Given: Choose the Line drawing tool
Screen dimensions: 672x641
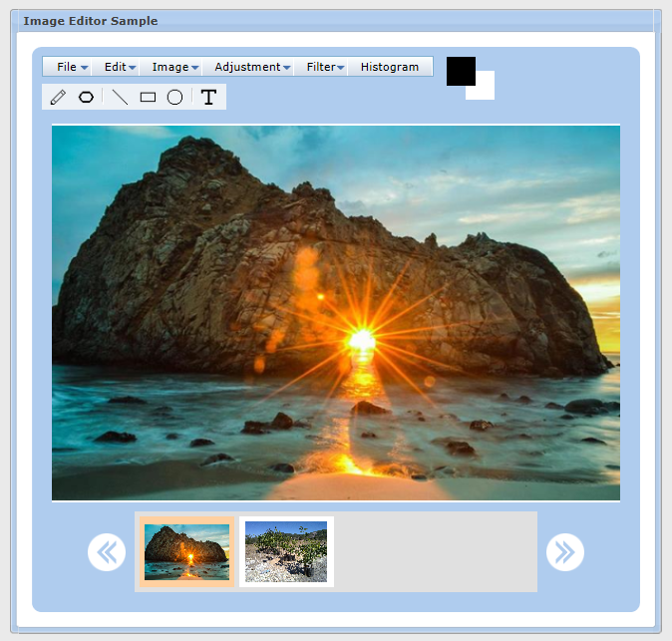Looking at the screenshot, I should tap(120, 97).
